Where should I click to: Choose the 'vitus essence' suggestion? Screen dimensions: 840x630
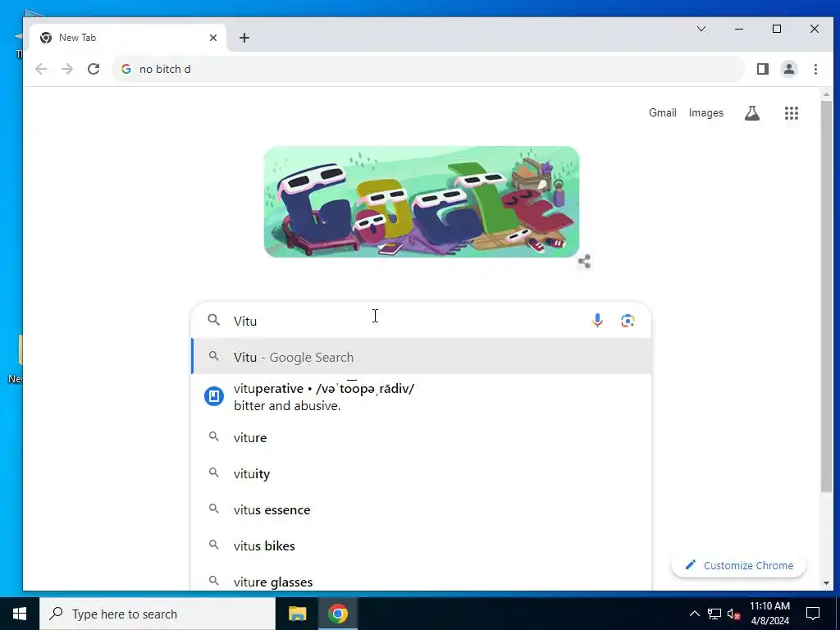click(422, 509)
